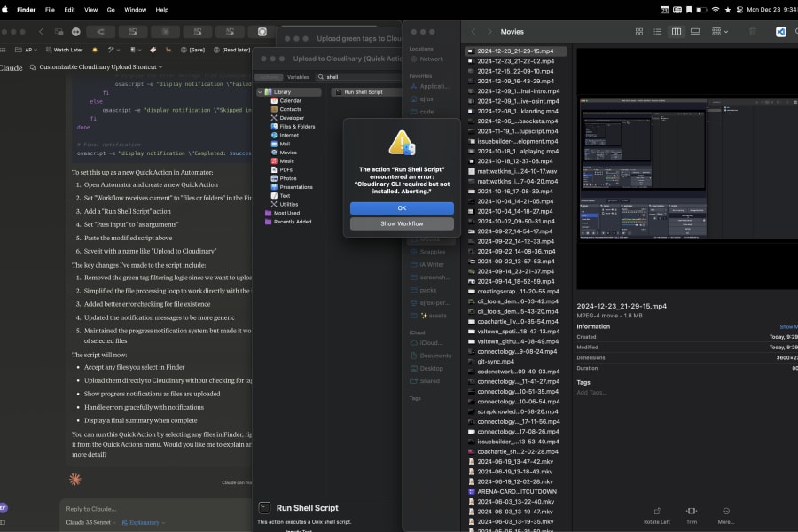The image size is (798, 532).
Task: Select the ARENA-CARD...ITCUTDOWN file
Action: [517, 492]
